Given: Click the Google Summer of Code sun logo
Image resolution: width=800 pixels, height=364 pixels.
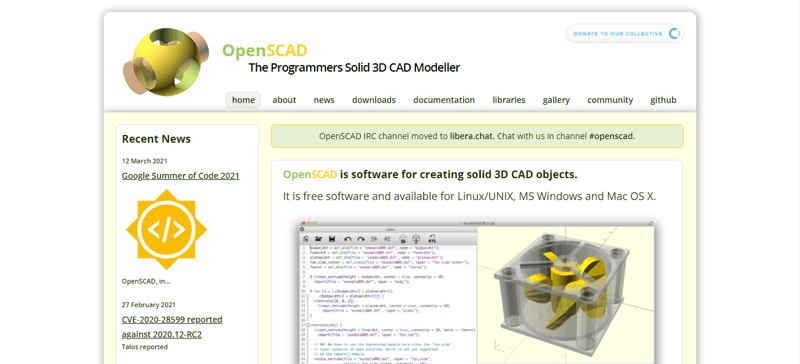Looking at the screenshot, I should [166, 230].
